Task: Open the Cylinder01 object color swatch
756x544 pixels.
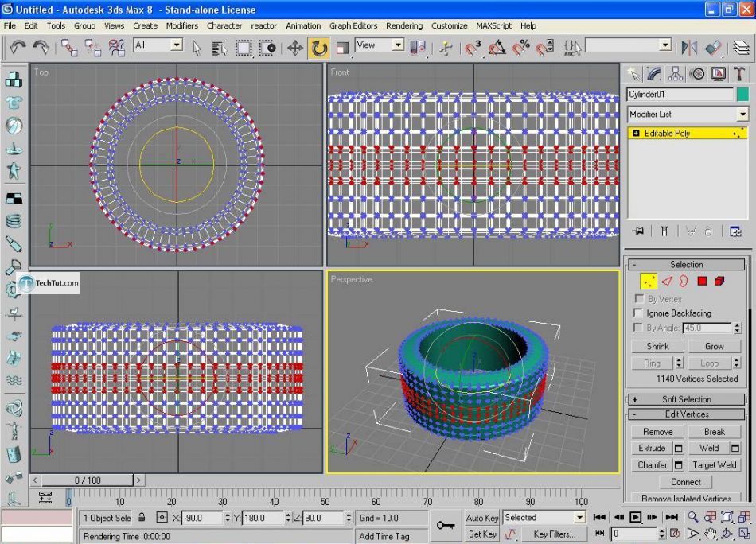Action: (742, 95)
